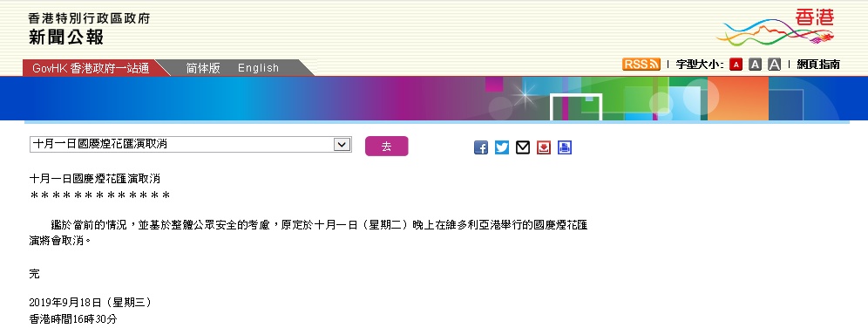Email this press release via envelope icon
This screenshot has width=868, height=335.
[x=523, y=147]
